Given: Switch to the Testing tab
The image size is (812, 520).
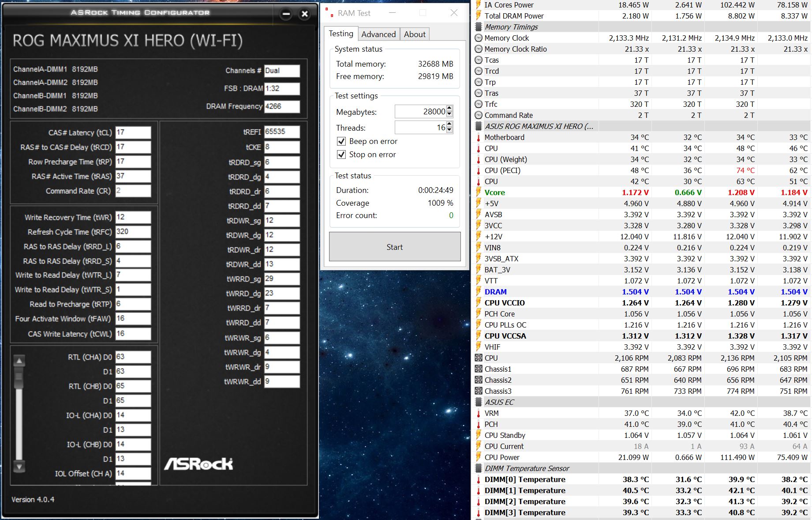Looking at the screenshot, I should 341,34.
